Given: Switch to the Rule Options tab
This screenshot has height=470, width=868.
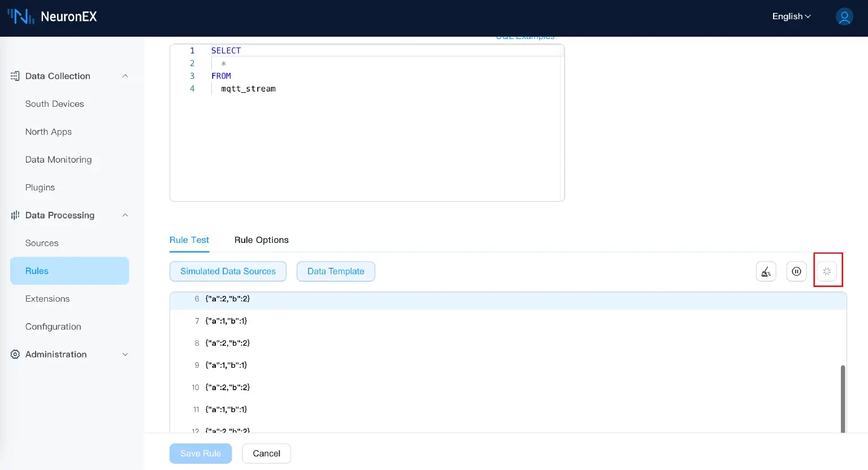Looking at the screenshot, I should click(x=261, y=240).
